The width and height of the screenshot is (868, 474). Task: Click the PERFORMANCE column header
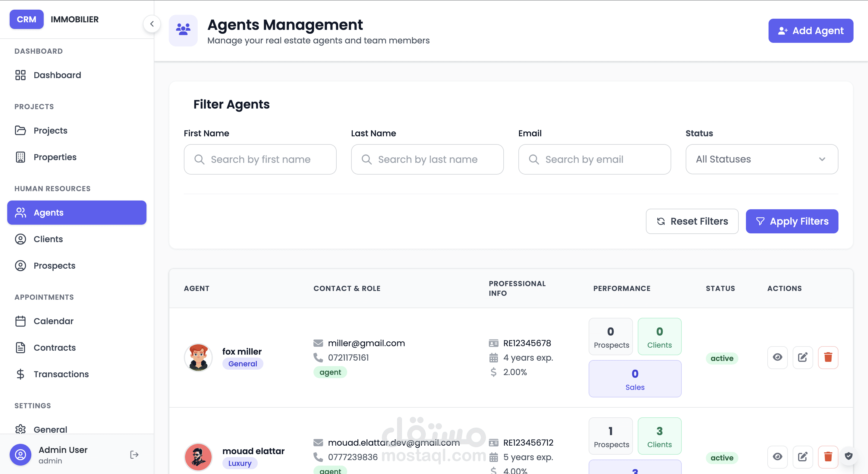(x=622, y=289)
